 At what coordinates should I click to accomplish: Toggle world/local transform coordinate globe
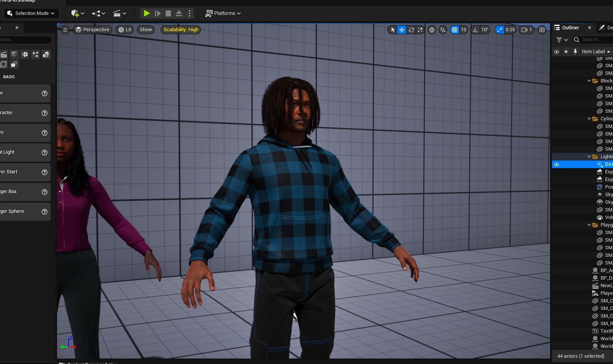click(431, 30)
